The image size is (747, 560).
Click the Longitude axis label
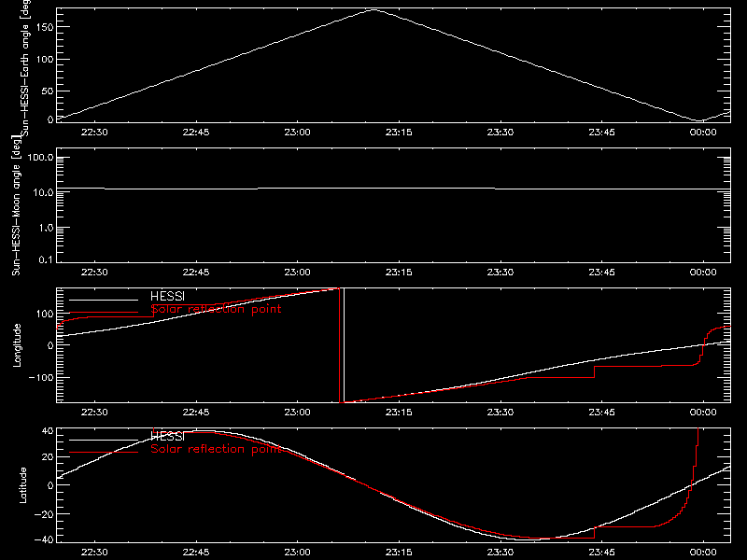(x=17, y=345)
